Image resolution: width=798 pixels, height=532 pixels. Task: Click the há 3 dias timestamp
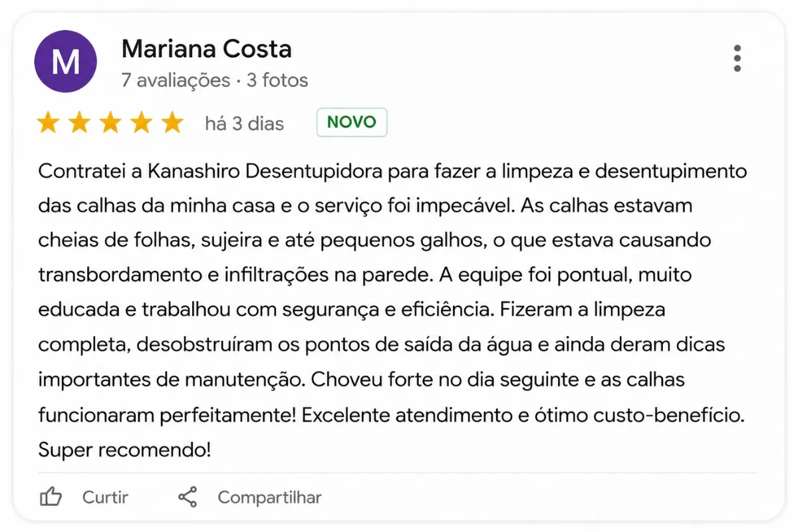pos(244,124)
